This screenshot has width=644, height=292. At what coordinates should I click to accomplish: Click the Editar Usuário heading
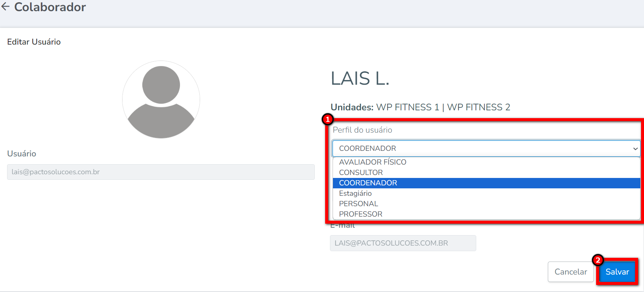point(34,42)
